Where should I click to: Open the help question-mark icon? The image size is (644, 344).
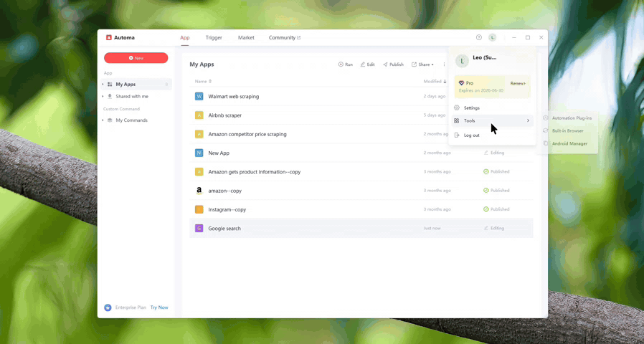[479, 37]
